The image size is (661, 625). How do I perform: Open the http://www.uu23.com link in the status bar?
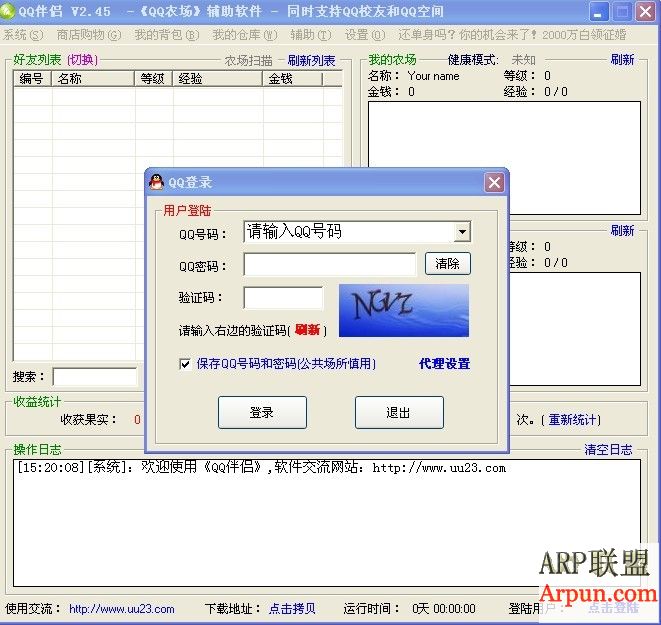coord(122,609)
